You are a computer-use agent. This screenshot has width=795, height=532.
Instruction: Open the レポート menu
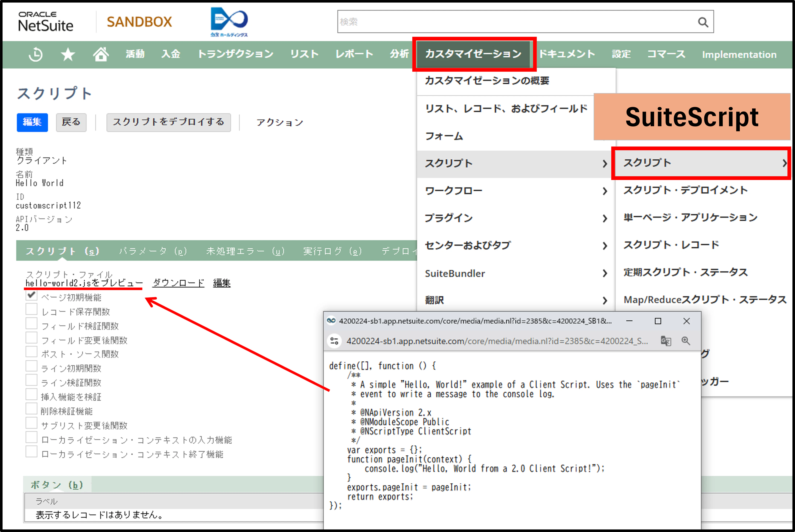click(x=354, y=54)
